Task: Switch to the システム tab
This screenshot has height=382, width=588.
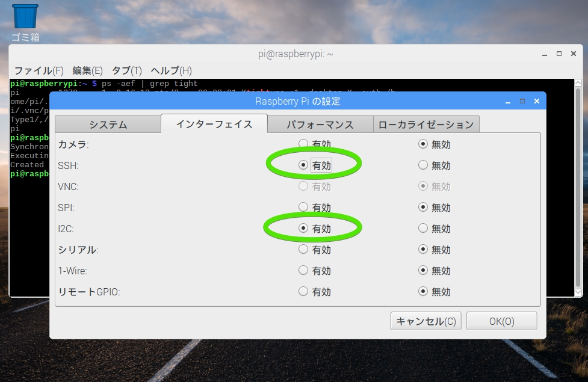Action: click(x=108, y=125)
